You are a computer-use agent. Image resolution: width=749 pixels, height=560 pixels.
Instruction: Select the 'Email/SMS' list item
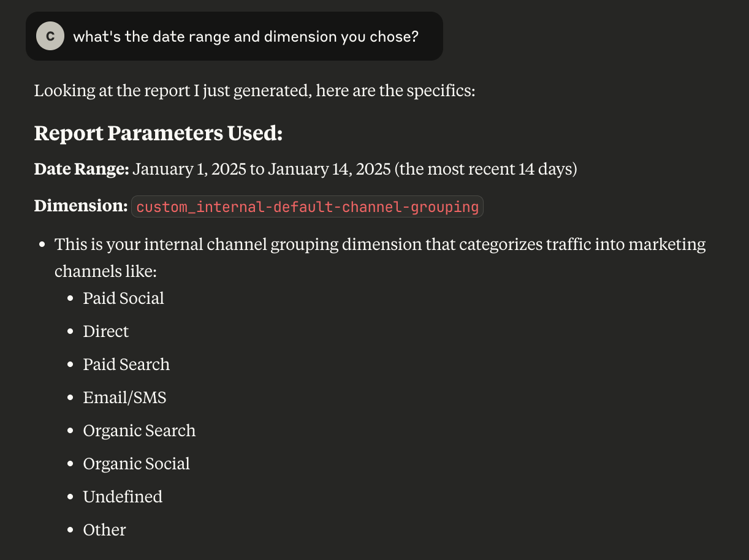pos(124,398)
